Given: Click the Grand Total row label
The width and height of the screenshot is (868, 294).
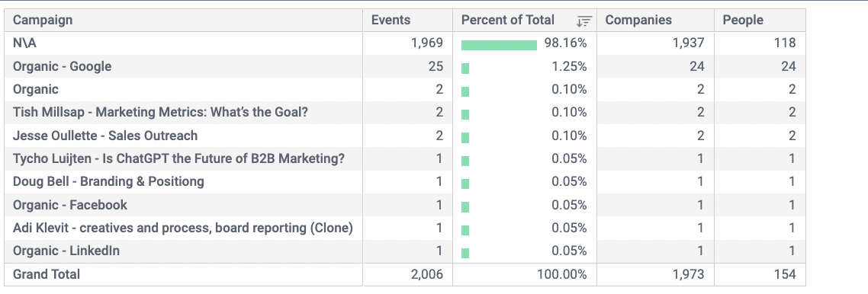Looking at the screenshot, I should tap(47, 274).
